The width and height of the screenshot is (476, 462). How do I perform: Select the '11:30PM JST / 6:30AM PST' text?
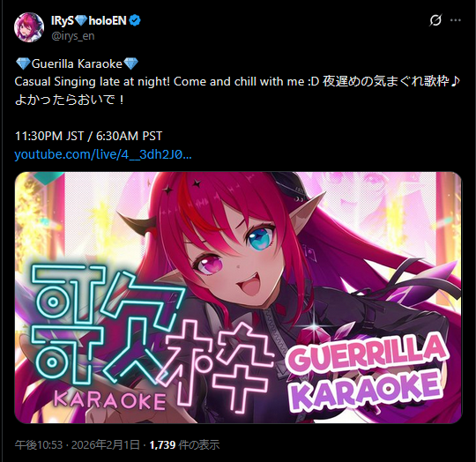coord(88,136)
